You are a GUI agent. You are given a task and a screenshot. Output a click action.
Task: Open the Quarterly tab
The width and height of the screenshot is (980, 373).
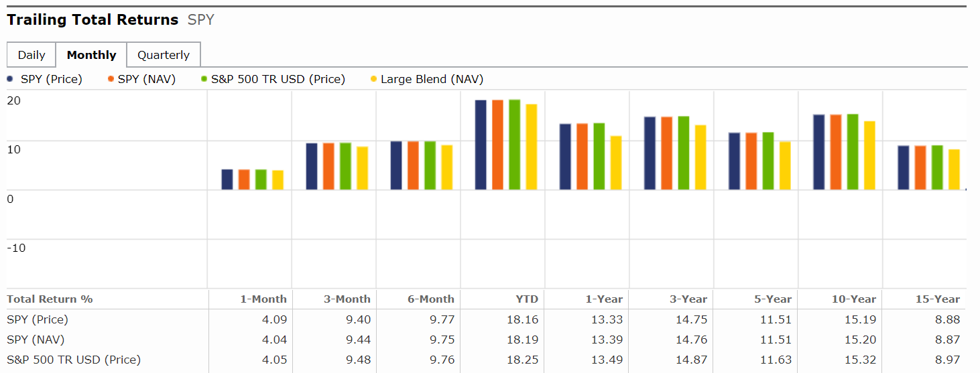pyautogui.click(x=164, y=55)
